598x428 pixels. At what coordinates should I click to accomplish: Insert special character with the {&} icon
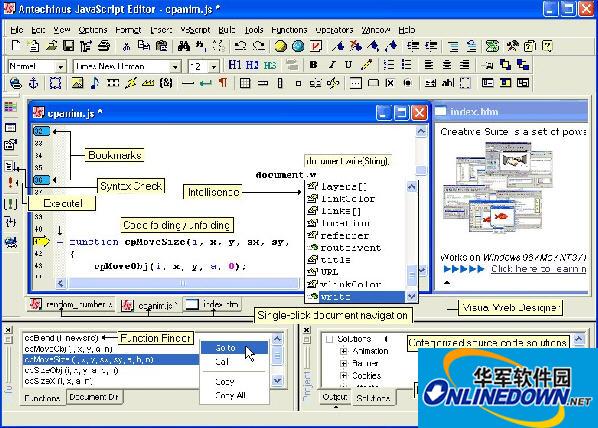coord(166,83)
